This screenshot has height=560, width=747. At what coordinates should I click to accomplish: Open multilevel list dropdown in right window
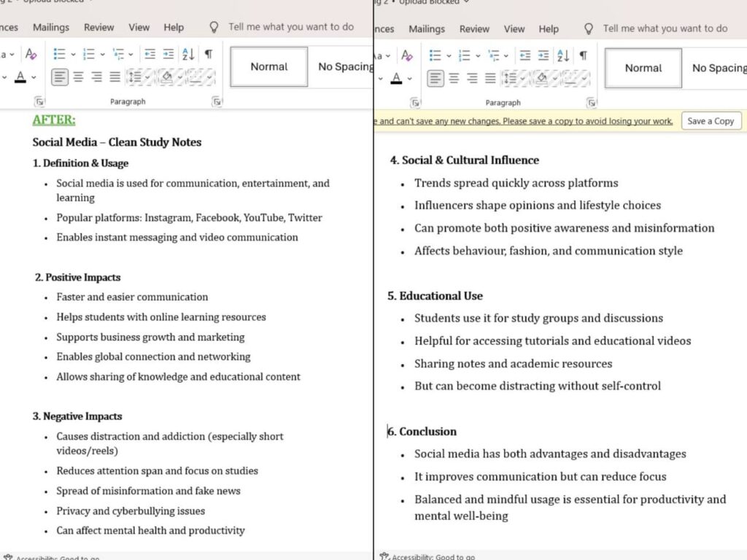(x=506, y=55)
